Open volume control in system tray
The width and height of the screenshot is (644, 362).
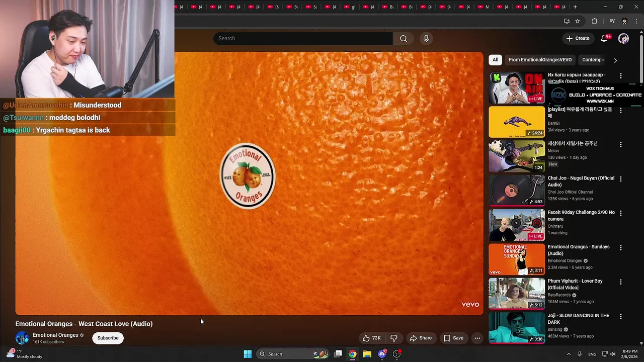612,354
